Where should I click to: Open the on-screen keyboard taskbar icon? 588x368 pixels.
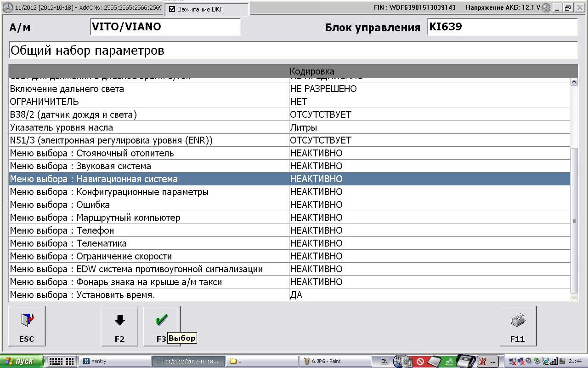click(x=62, y=362)
